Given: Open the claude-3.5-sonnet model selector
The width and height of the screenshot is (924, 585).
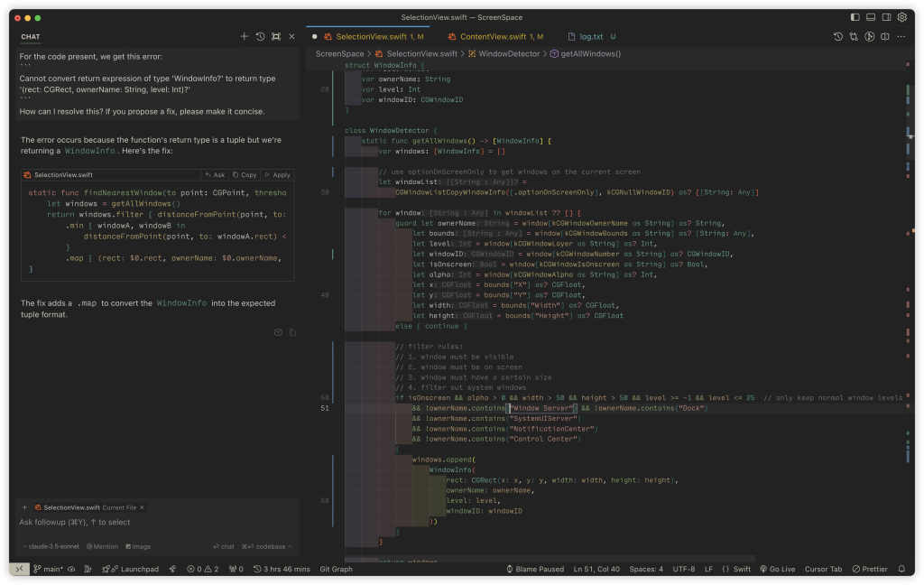Looking at the screenshot, I should coord(54,546).
